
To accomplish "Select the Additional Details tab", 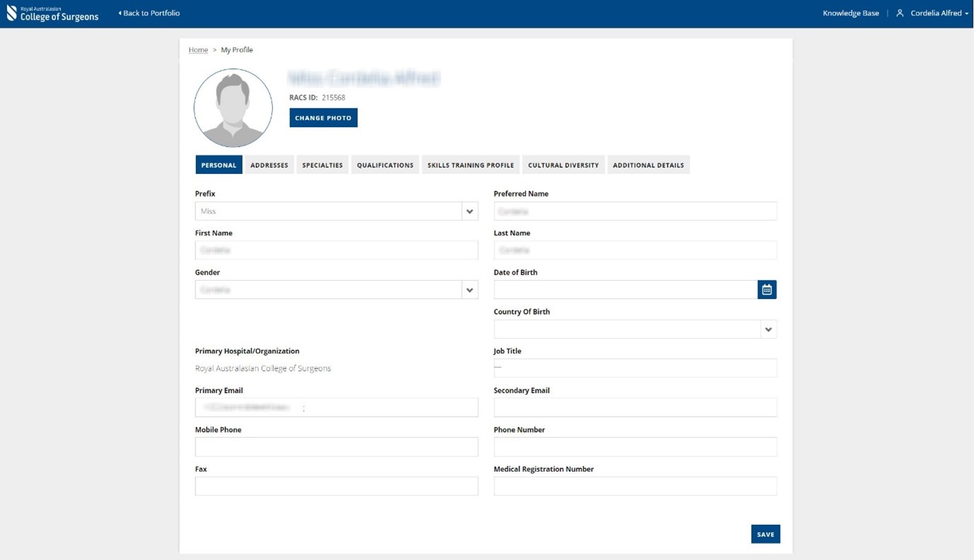I will pyautogui.click(x=648, y=165).
